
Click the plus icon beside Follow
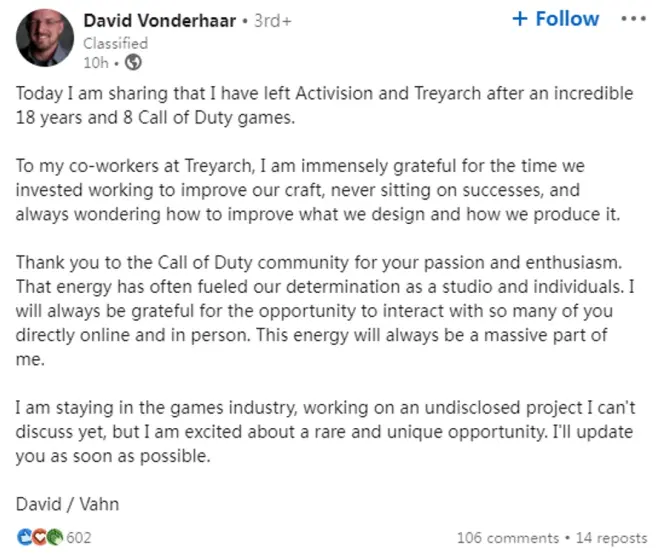(520, 19)
